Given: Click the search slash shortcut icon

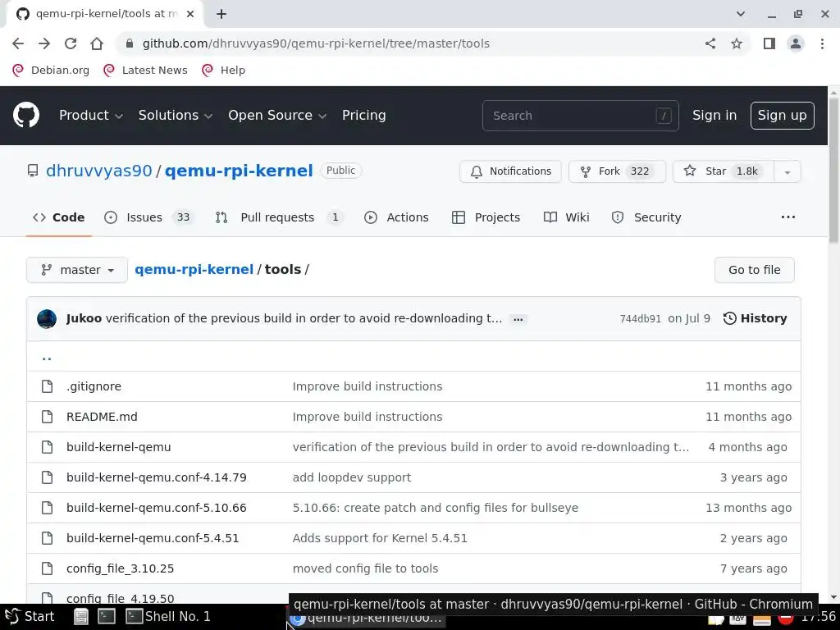Looking at the screenshot, I should 663,116.
